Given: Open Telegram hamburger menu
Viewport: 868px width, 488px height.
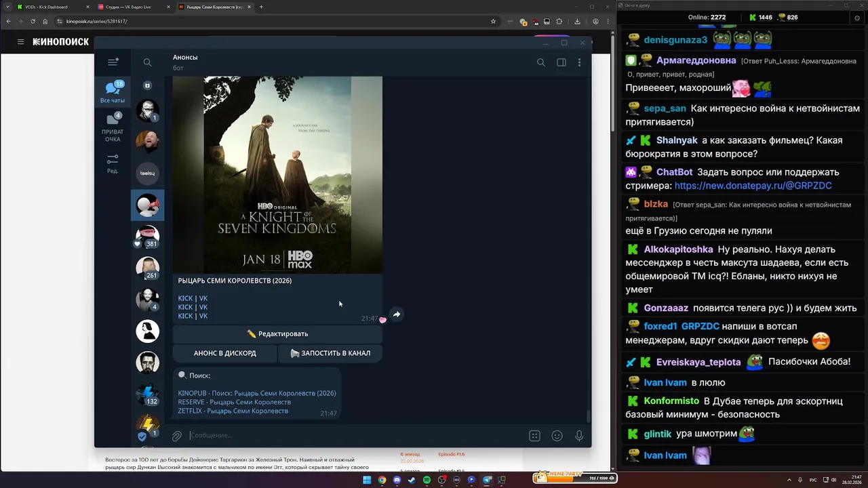Looking at the screenshot, I should coord(113,62).
